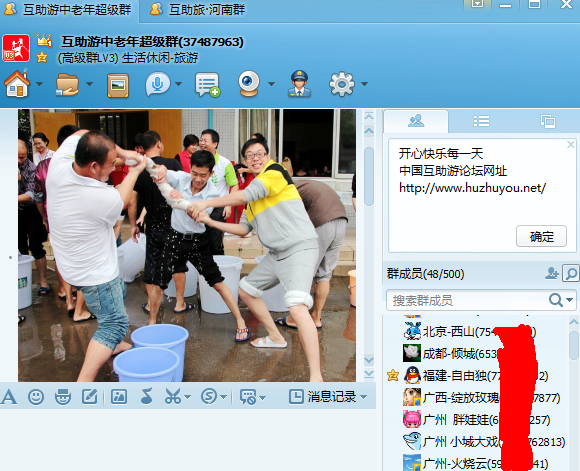Screen dimensions: 580x471
Task: Click the 搜索群成员 search field
Action: coord(468,300)
